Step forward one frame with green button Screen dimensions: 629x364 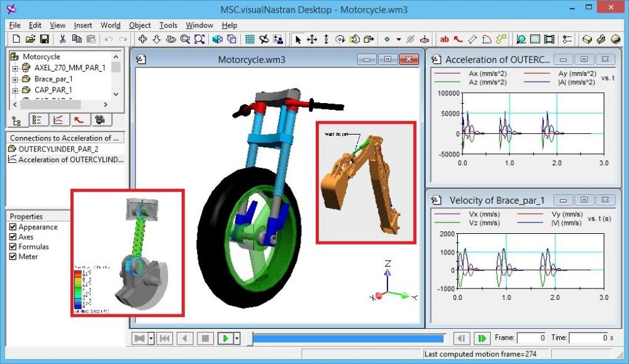click(x=482, y=339)
